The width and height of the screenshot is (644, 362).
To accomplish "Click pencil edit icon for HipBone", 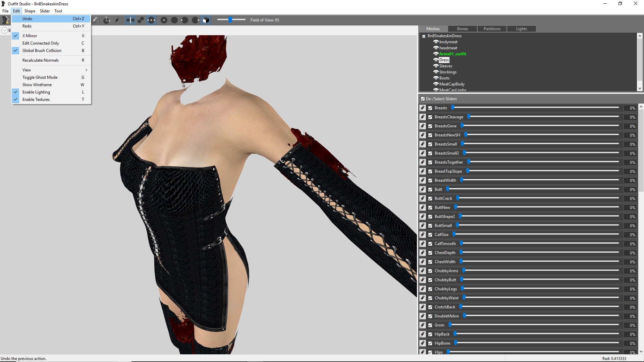I will click(423, 343).
